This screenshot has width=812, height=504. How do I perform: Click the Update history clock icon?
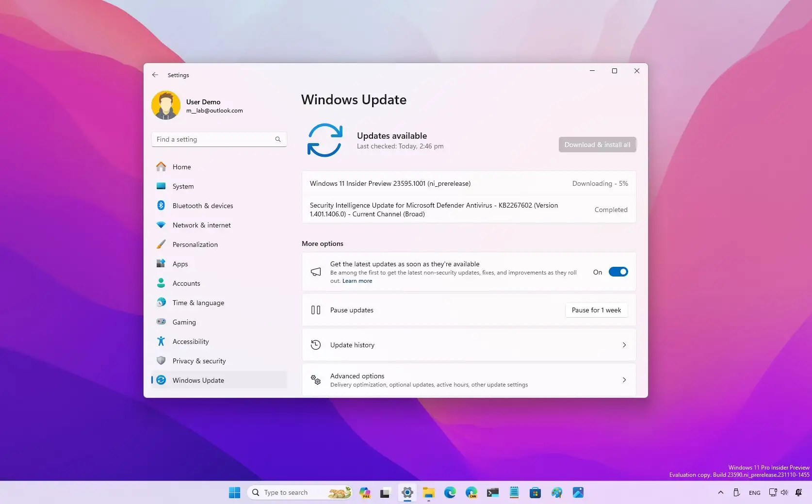point(316,345)
